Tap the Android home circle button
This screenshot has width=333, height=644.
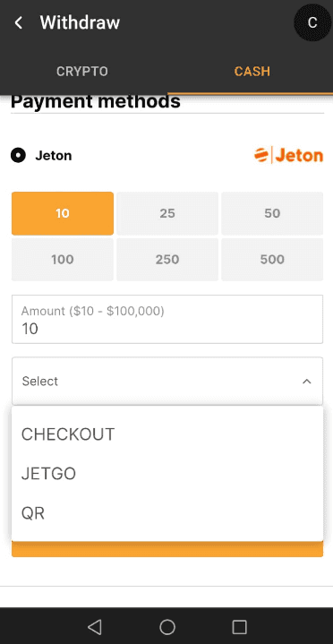(167, 627)
